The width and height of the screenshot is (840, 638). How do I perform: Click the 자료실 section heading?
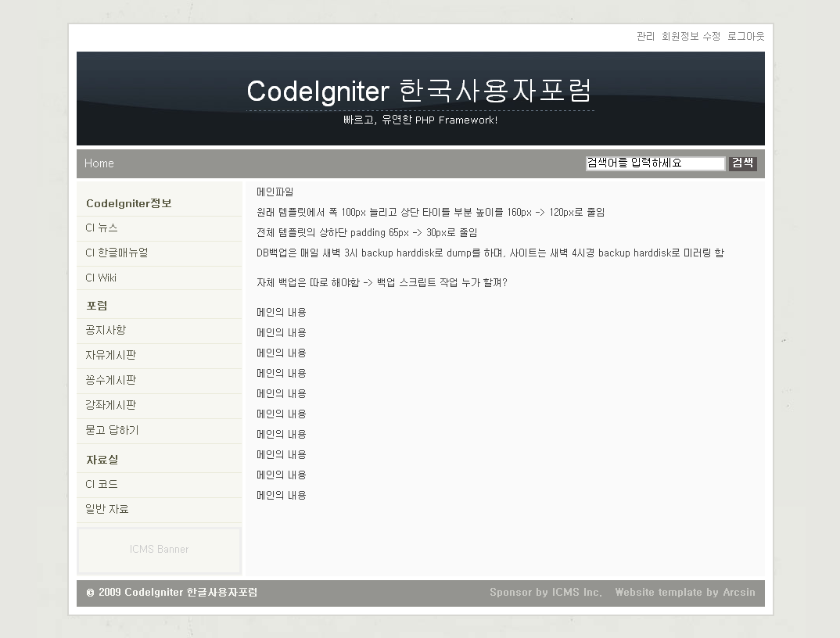[102, 460]
